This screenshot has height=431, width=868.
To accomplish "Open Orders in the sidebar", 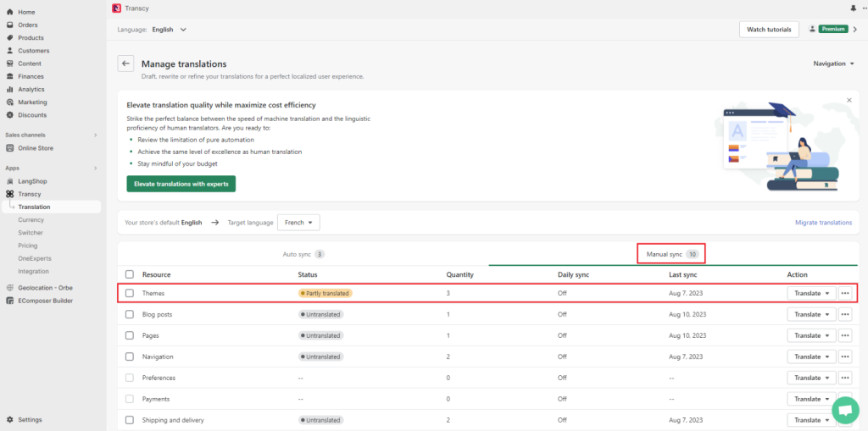I will point(28,25).
